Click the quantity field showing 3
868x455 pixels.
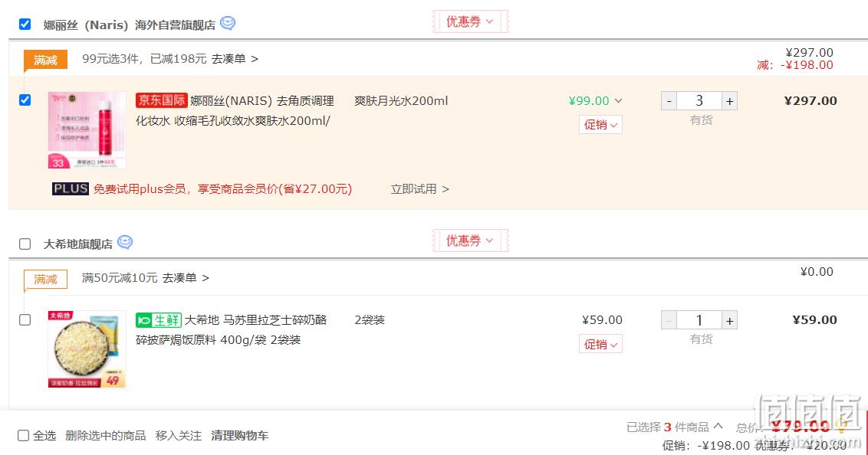coord(699,101)
